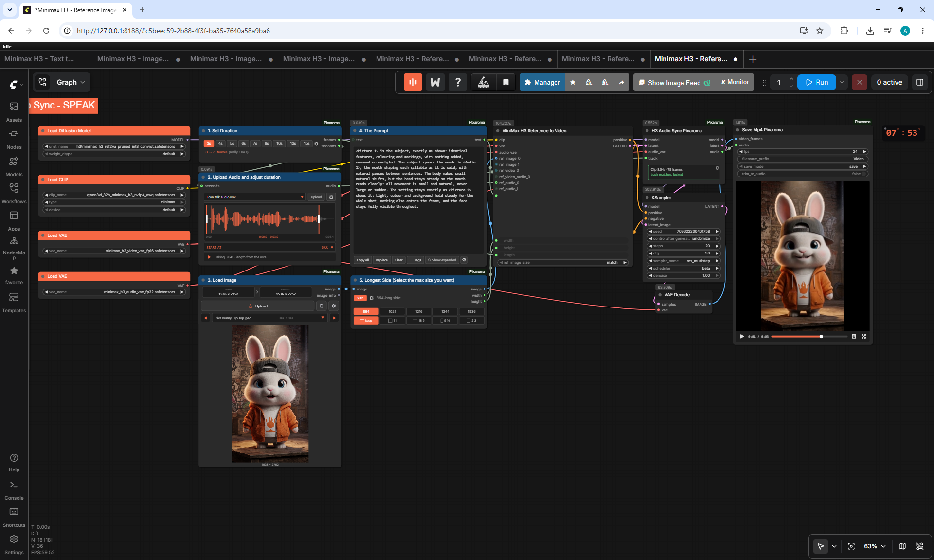Click the sailboat toolbar icon
Viewport: 934px width, 560px height.
484,82
